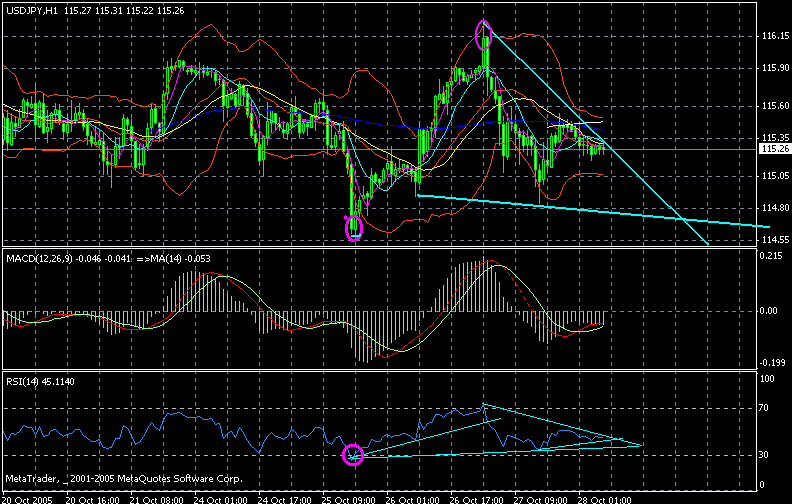Click the 27 Oct 09:00 time label
The width and height of the screenshot is (792, 504).
click(540, 500)
